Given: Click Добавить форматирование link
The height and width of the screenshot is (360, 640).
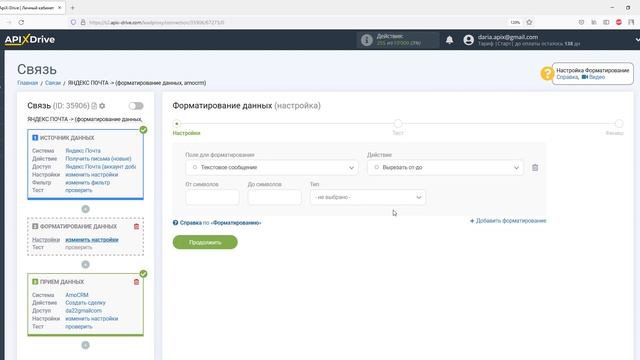Looking at the screenshot, I should click(x=508, y=221).
